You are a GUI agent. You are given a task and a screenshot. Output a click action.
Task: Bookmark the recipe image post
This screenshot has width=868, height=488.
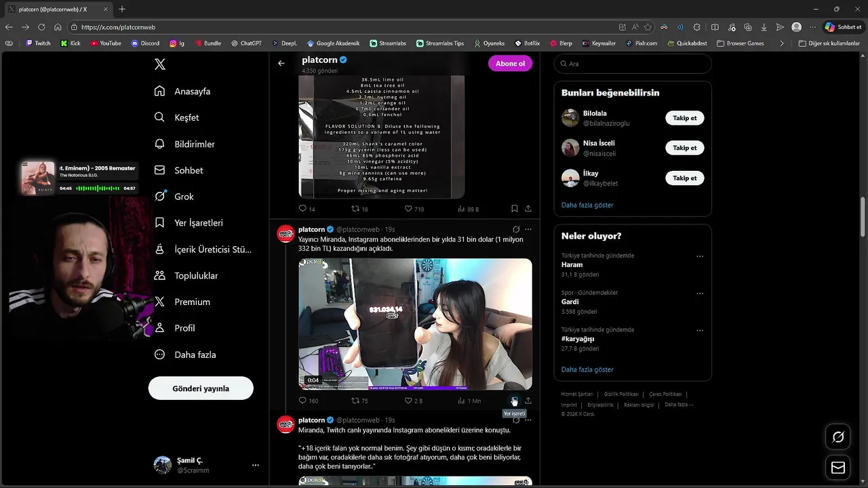tap(514, 209)
